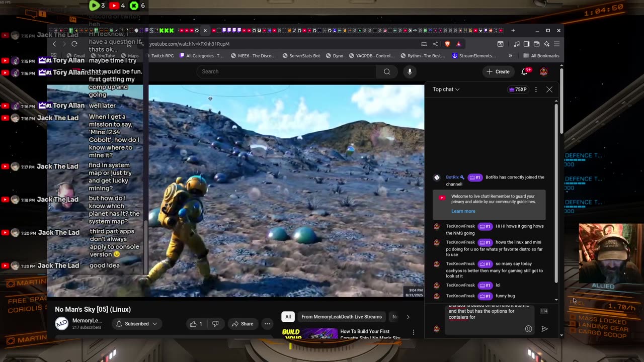Select From MemoryLeakDeath Live Streams chip

342,317
